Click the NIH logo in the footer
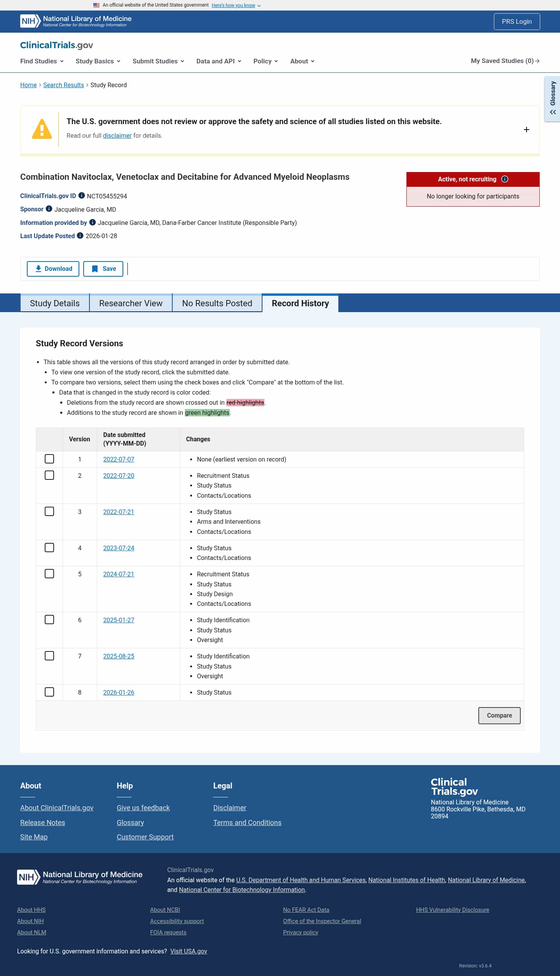 point(80,877)
